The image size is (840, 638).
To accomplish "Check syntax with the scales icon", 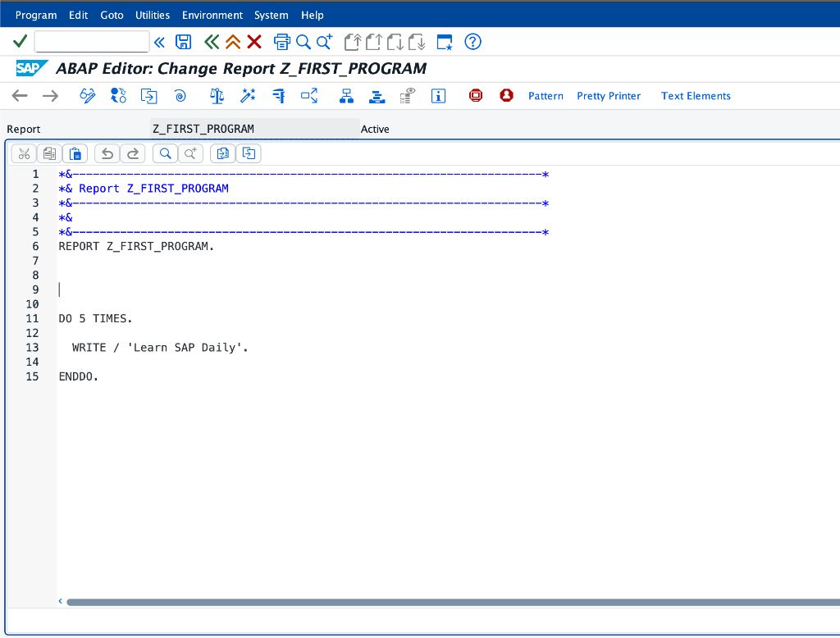I will (x=217, y=96).
